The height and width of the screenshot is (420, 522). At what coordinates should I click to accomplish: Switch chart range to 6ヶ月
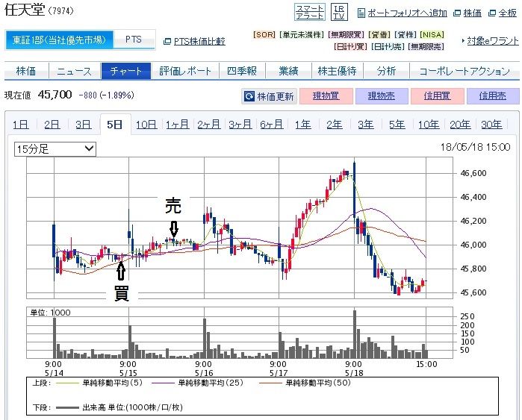(272, 125)
